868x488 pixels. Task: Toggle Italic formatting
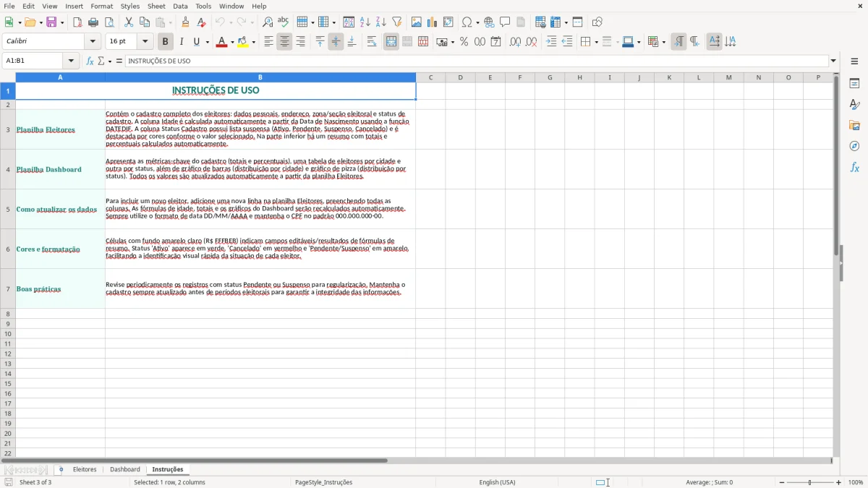[x=182, y=42]
